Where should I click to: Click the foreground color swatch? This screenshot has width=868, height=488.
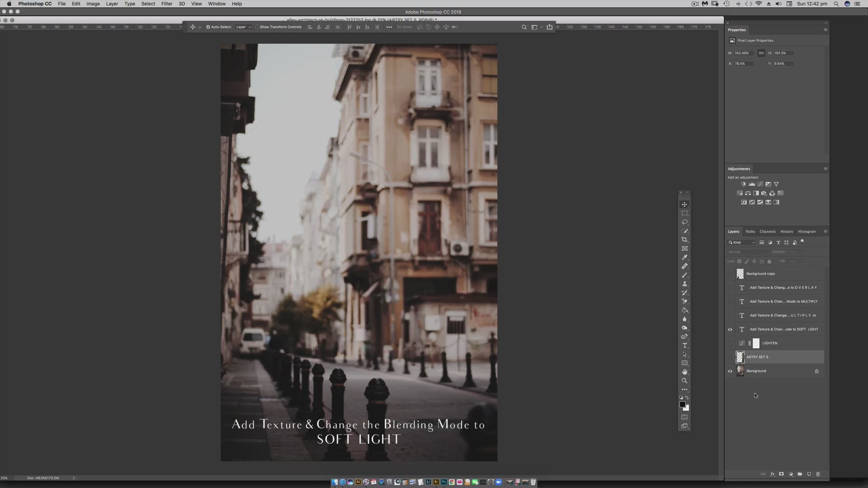tap(682, 404)
